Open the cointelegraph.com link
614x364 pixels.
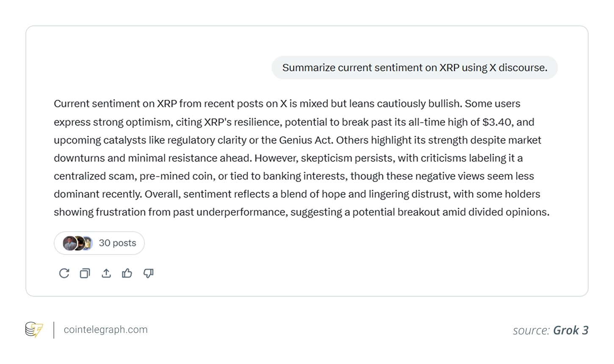[105, 330]
